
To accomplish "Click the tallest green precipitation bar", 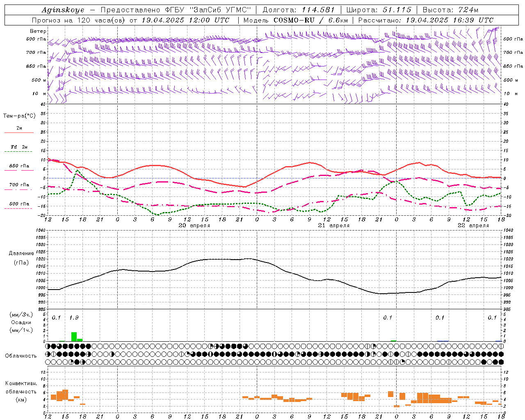I will [74, 337].
